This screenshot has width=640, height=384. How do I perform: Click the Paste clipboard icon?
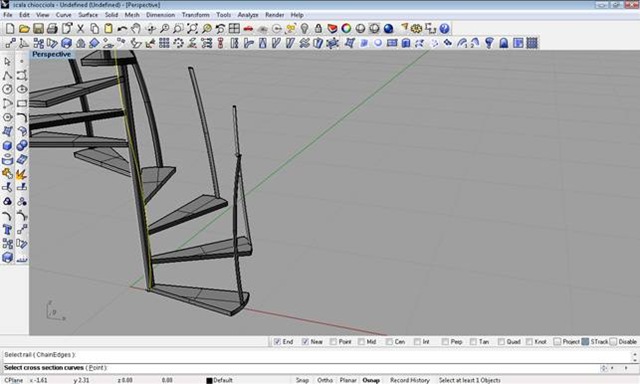pos(108,29)
